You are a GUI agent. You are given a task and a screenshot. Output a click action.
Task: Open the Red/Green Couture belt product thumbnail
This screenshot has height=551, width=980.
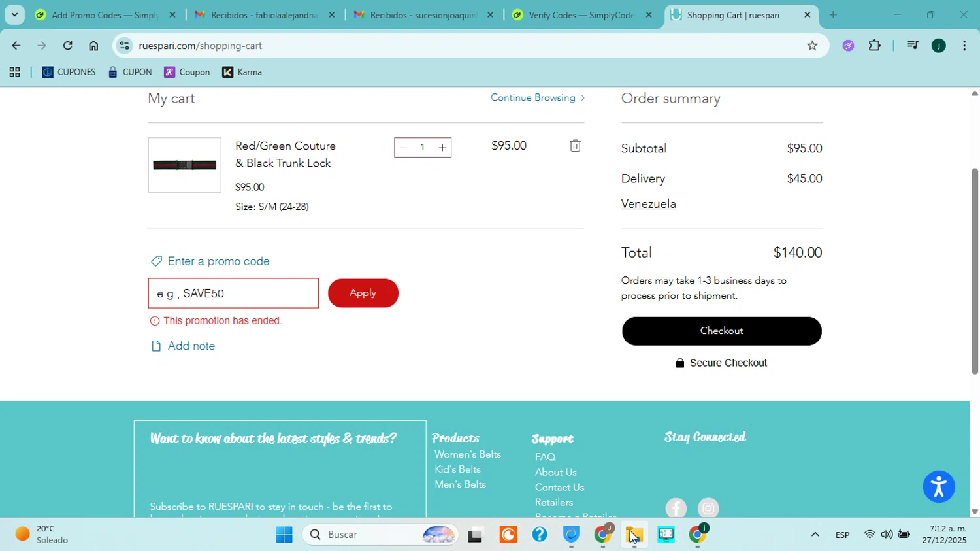point(184,165)
